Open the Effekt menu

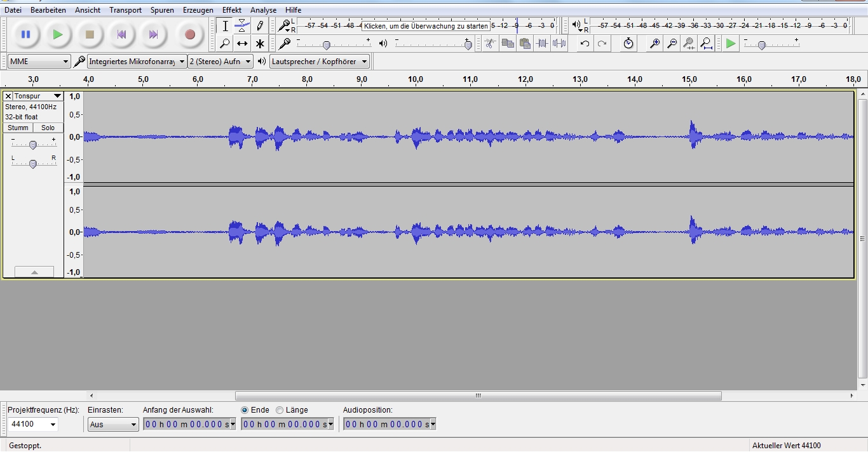[231, 10]
